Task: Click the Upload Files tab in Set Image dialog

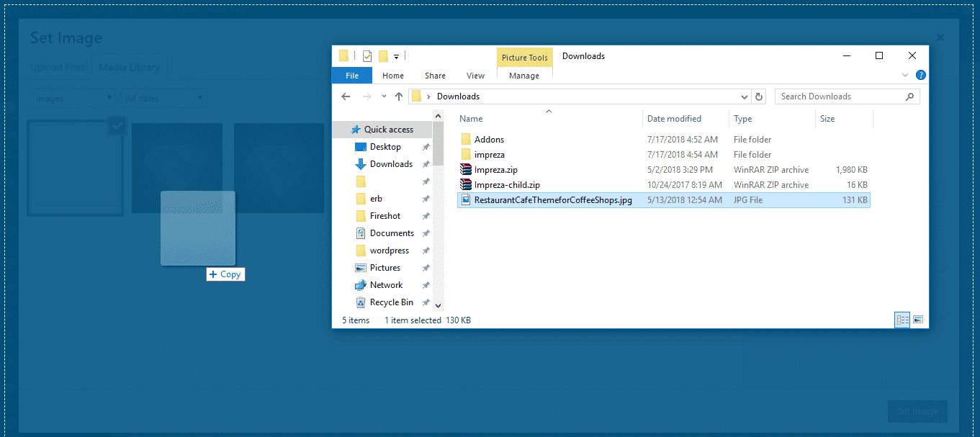Action: pos(58,68)
